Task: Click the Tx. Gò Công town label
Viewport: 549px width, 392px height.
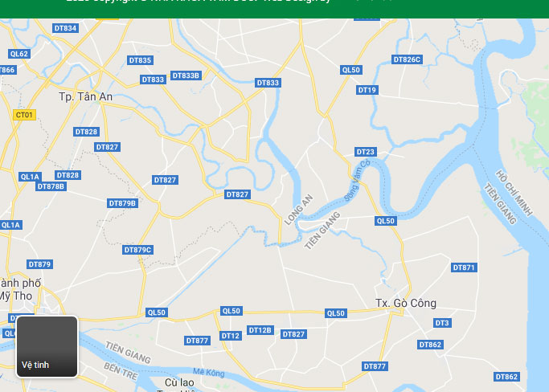Action: (x=406, y=303)
